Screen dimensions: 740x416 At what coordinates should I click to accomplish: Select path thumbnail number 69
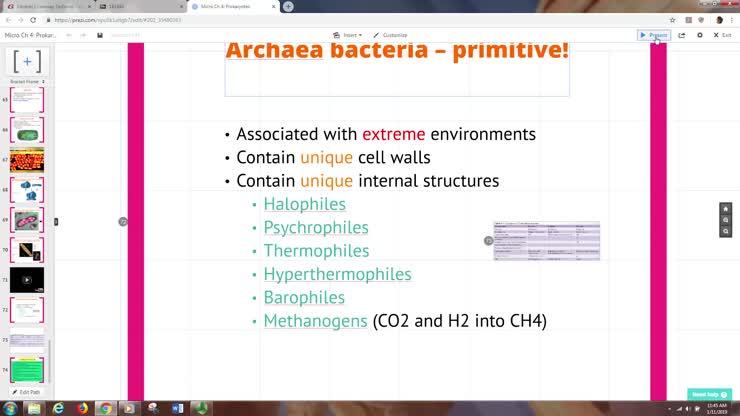point(27,220)
